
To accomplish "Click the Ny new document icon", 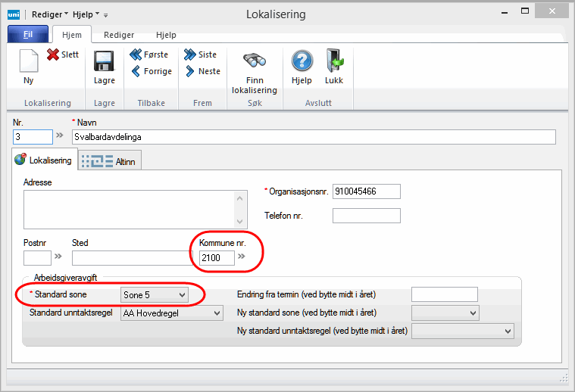I will click(x=28, y=61).
